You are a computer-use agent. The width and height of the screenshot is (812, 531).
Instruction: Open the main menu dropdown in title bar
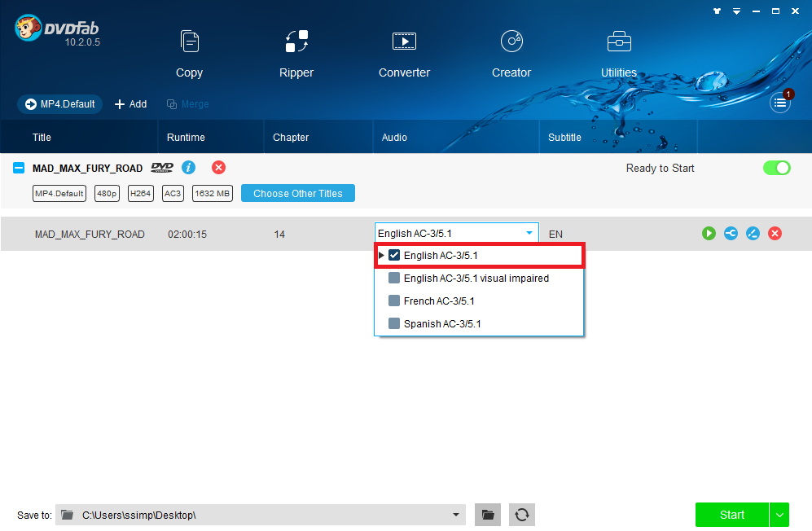point(736,11)
